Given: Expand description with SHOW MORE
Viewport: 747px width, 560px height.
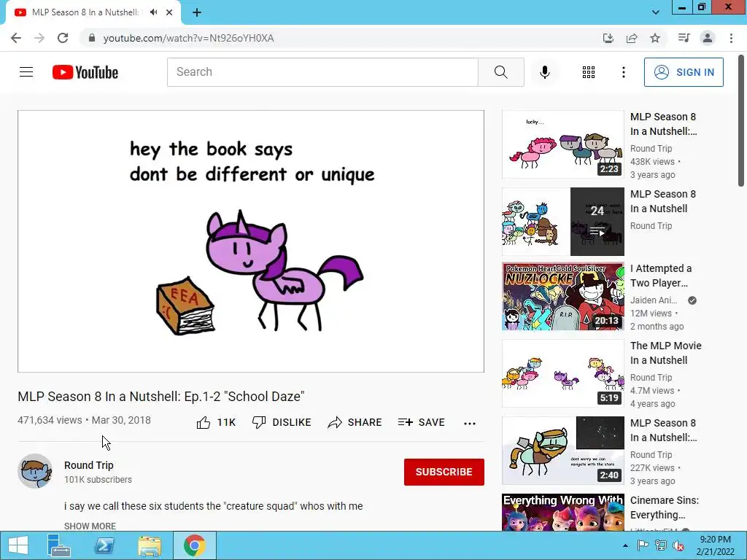Looking at the screenshot, I should [x=90, y=526].
